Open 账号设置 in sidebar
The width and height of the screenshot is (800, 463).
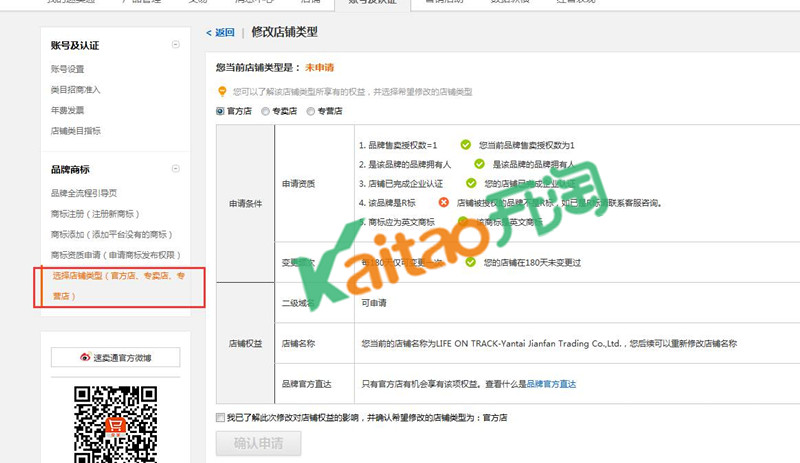(67, 69)
